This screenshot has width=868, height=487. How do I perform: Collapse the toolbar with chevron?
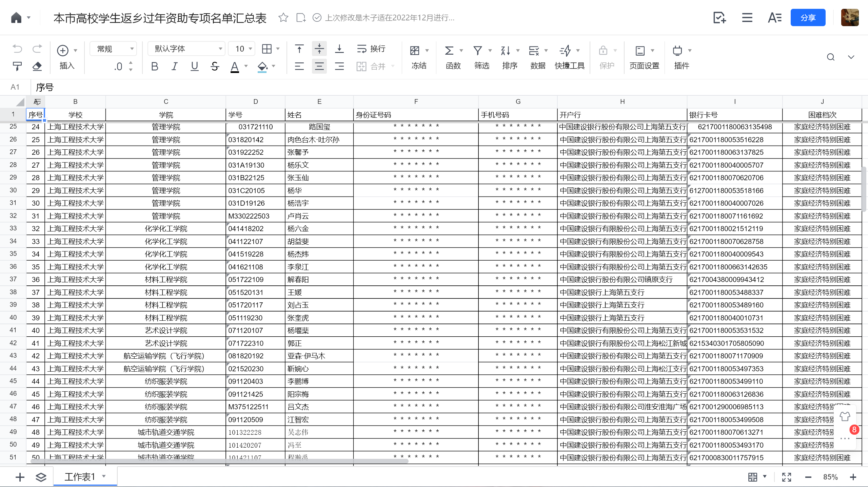pyautogui.click(x=851, y=57)
